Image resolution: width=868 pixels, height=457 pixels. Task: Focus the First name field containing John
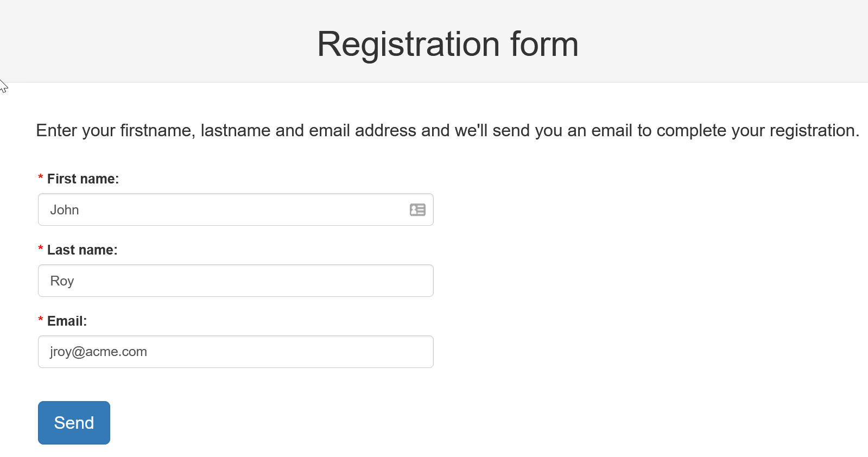pos(217,210)
